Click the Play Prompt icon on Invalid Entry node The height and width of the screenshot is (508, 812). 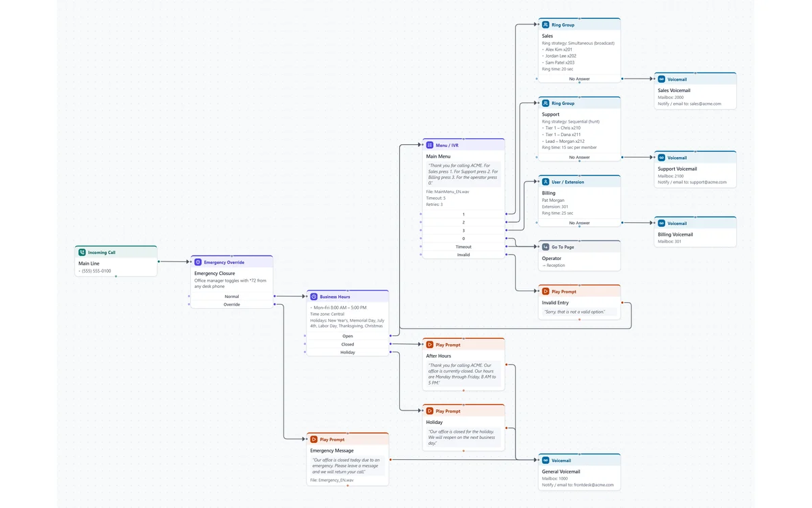(545, 291)
